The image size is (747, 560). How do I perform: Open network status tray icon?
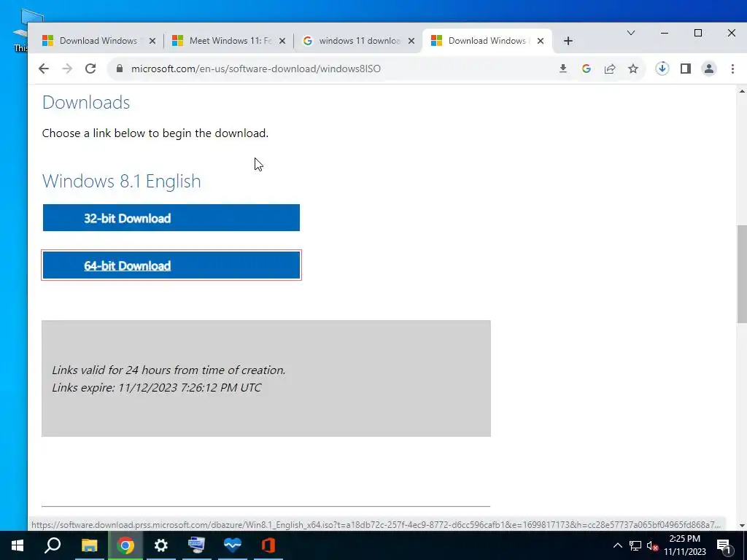pos(635,545)
